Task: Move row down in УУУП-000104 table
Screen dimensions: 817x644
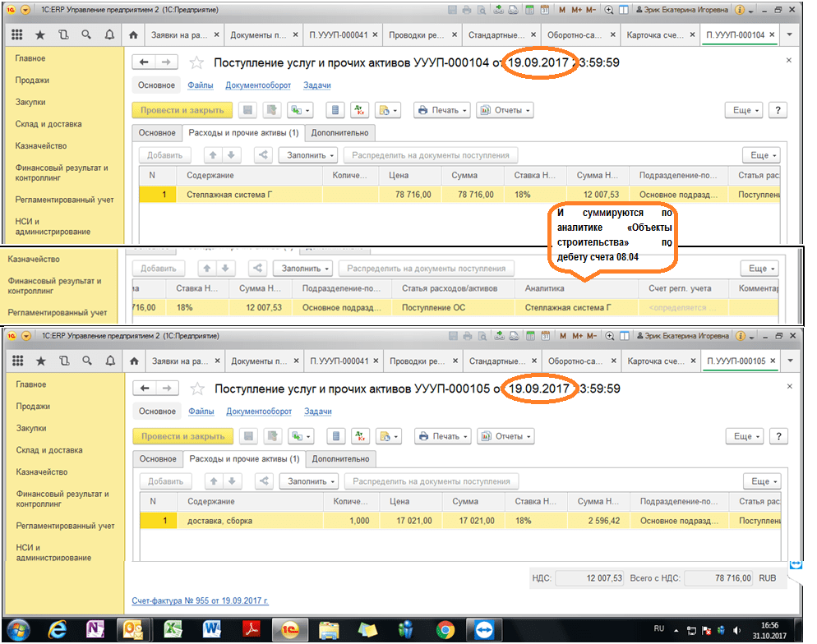Action: click(231, 154)
